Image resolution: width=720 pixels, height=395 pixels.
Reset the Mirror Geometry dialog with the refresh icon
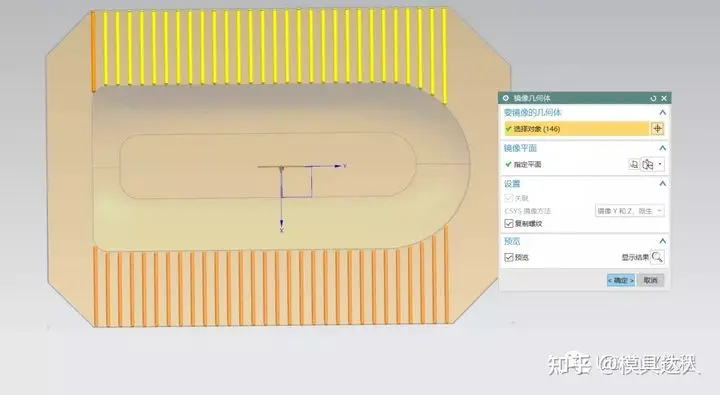point(653,98)
